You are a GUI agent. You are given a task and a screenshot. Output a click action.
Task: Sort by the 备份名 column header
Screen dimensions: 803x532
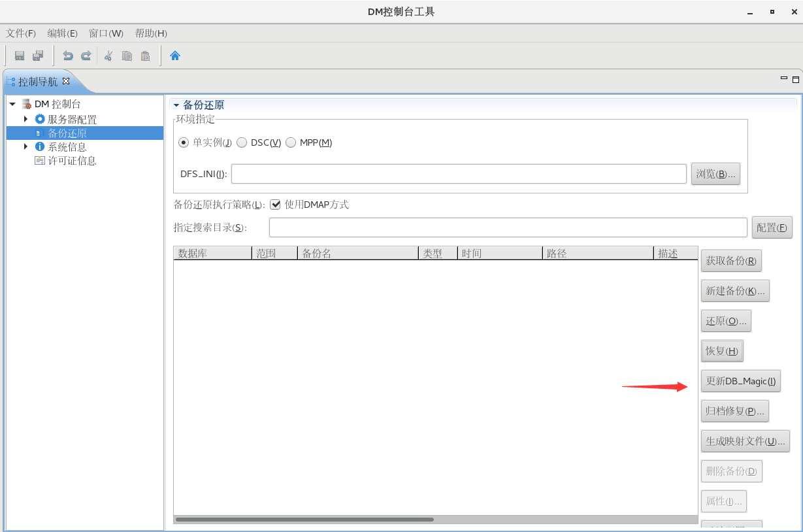click(358, 253)
